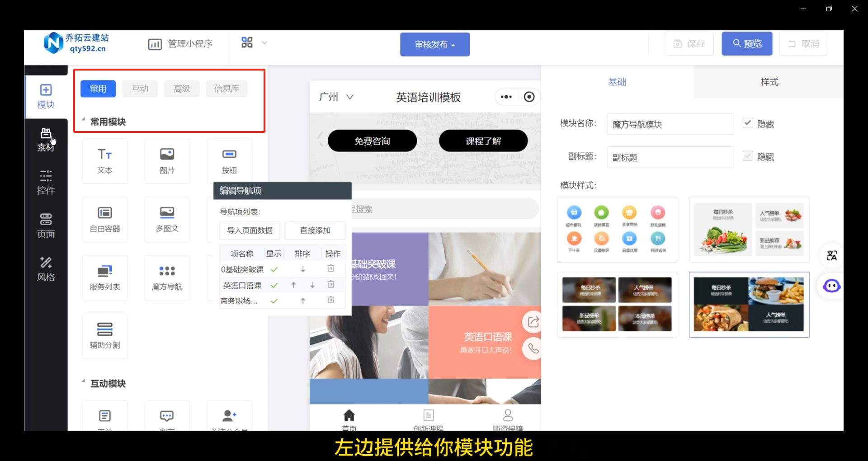Delete the 英语口语课 navigation item
868x461 pixels.
pos(330,284)
